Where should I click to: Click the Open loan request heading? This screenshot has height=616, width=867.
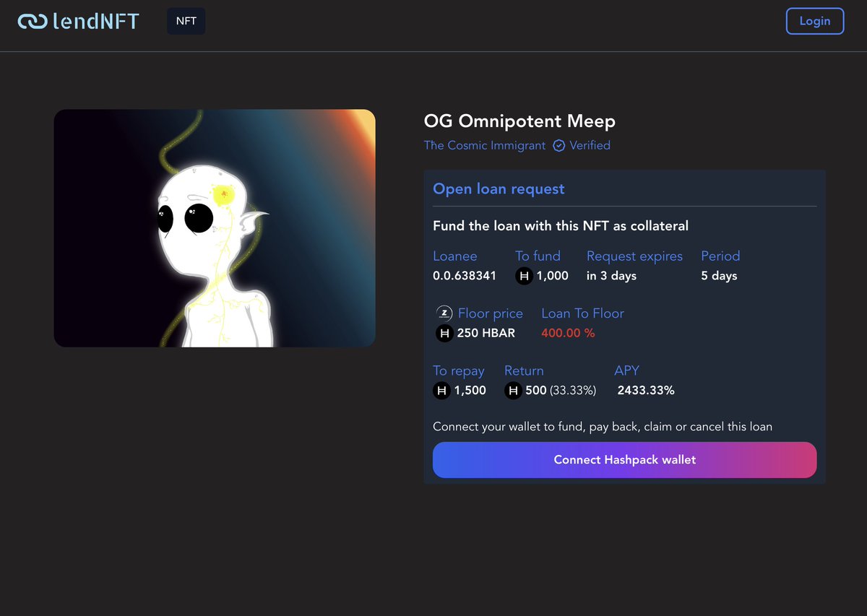(499, 189)
